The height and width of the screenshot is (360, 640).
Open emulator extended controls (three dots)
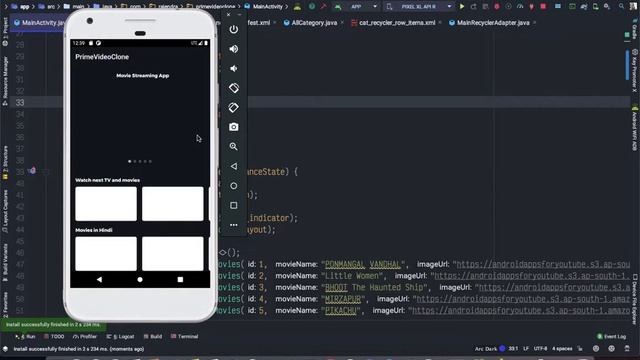[233, 224]
